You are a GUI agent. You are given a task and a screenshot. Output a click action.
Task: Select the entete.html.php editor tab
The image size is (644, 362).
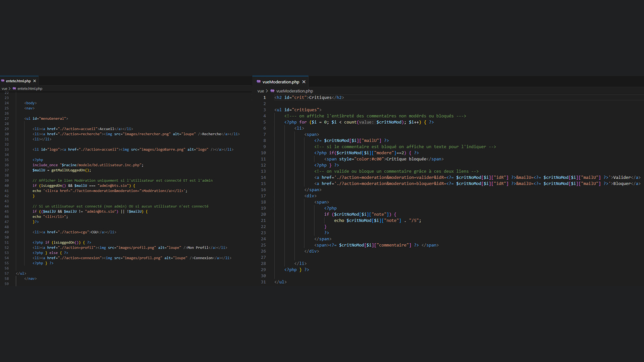pyautogui.click(x=19, y=81)
